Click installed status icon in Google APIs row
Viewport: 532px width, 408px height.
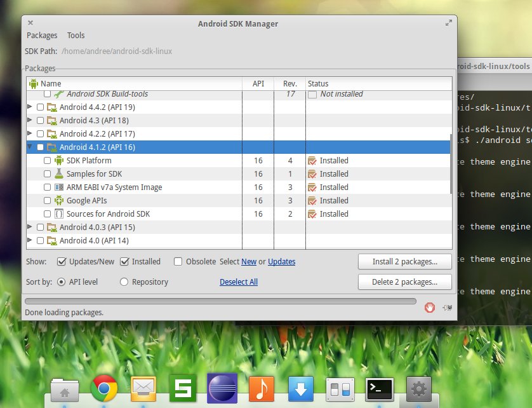[x=312, y=201]
